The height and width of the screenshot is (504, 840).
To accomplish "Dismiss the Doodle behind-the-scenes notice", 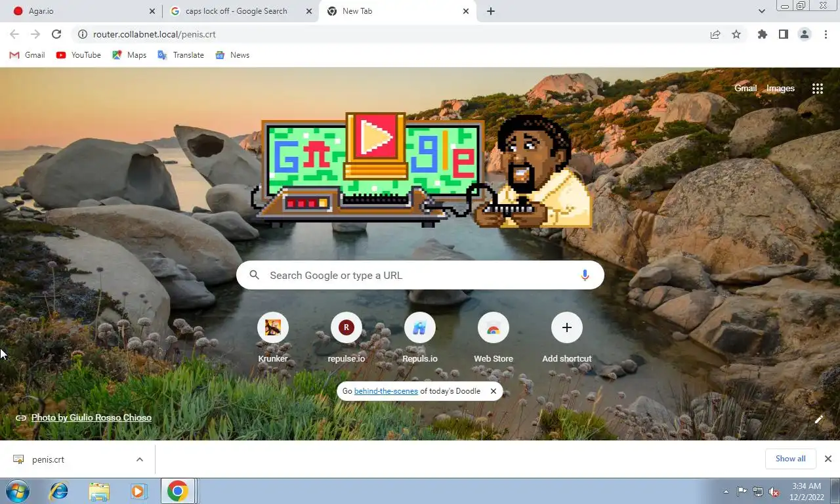I will coord(493,391).
